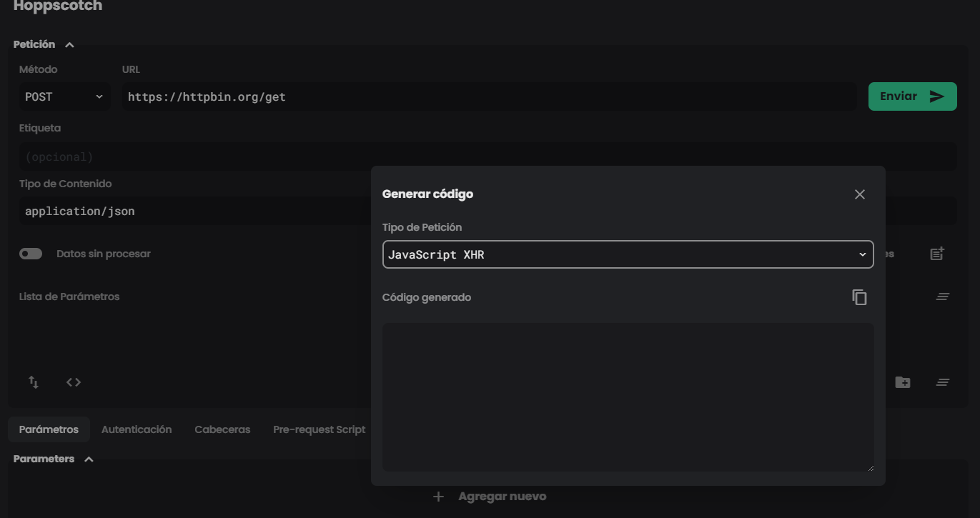Click the clear-all icon beside Lista de Parámetros
Image resolution: width=980 pixels, height=518 pixels.
pyautogui.click(x=942, y=296)
